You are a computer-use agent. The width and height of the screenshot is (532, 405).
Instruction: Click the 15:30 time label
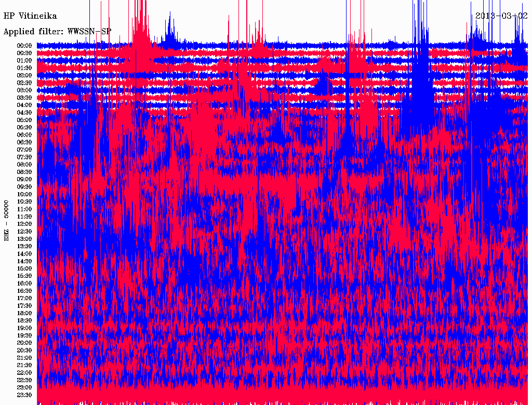point(24,276)
